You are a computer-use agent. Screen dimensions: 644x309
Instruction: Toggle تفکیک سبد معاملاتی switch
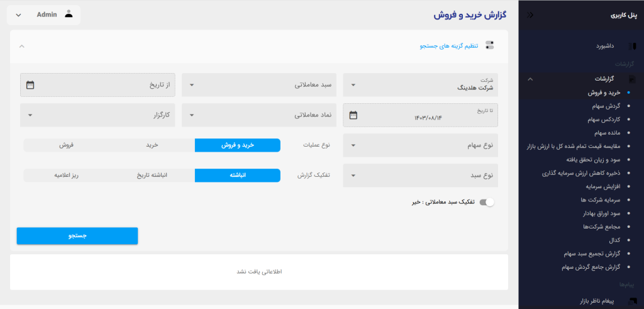(487, 202)
